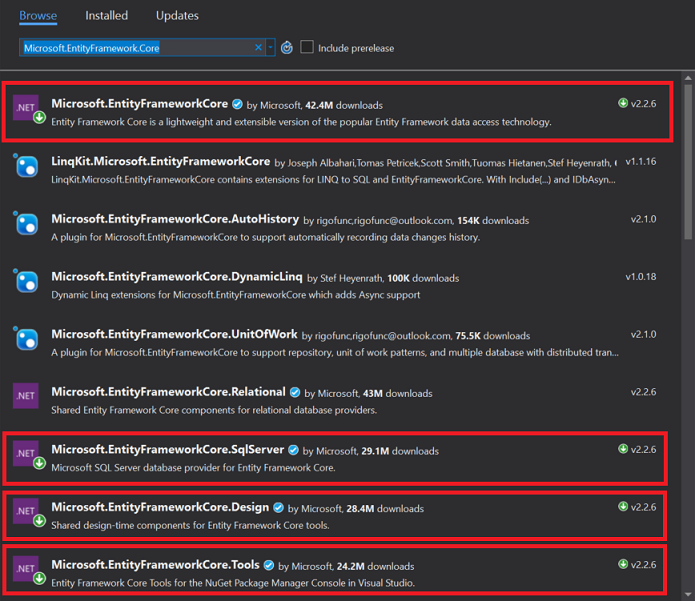This screenshot has height=601, width=695.
Task: Click the SqlServer description text
Action: 193,468
